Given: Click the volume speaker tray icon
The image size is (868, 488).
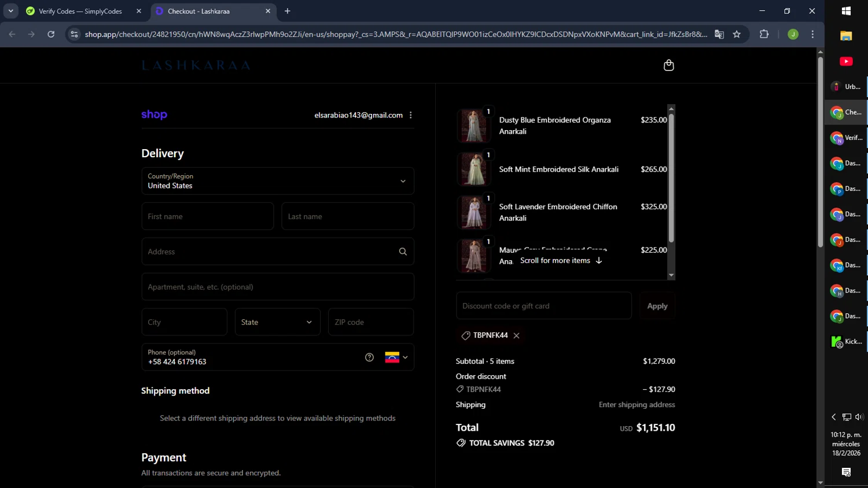Looking at the screenshot, I should 859,417.
